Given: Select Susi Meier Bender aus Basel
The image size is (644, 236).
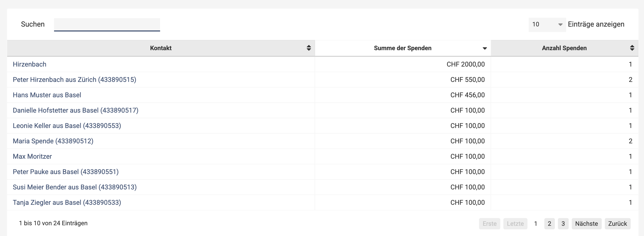Looking at the screenshot, I should (75, 187).
